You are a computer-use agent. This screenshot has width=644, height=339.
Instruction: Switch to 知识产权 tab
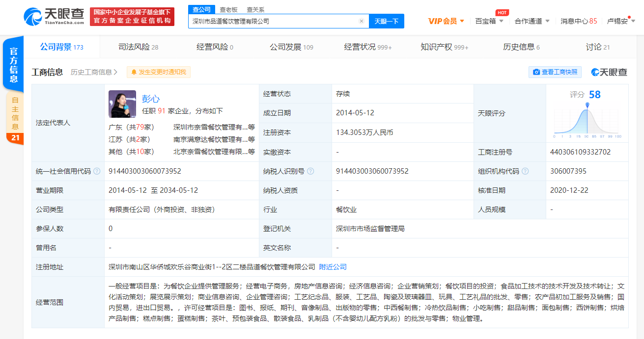point(445,47)
